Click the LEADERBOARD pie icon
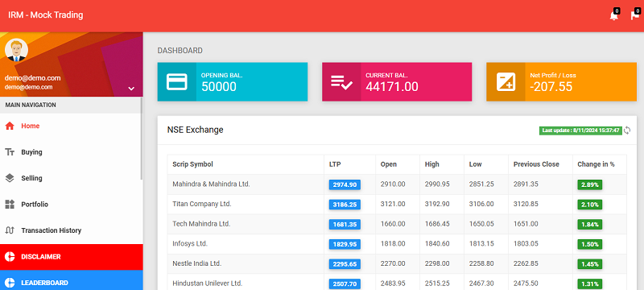The width and height of the screenshot is (644, 290). pyautogui.click(x=10, y=283)
